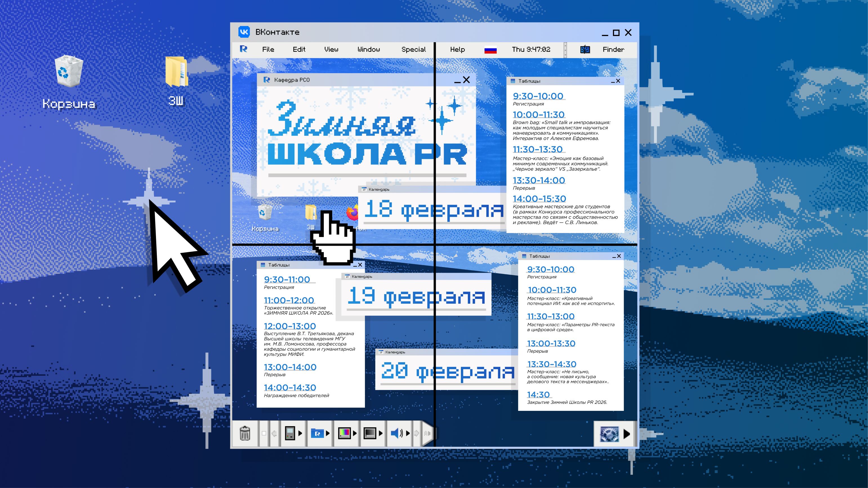Viewport: 868px width, 488px height.
Task: Toggle the small checkbox in the taskbar
Action: click(x=264, y=433)
